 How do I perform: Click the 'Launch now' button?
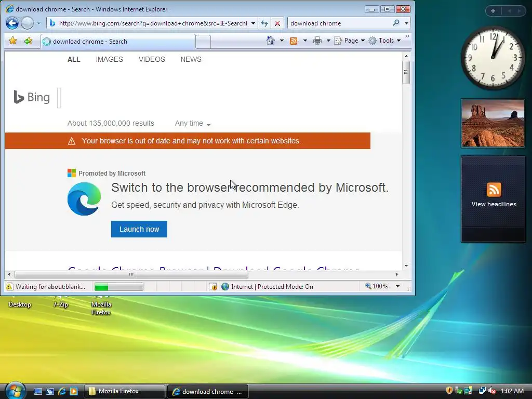pos(139,229)
